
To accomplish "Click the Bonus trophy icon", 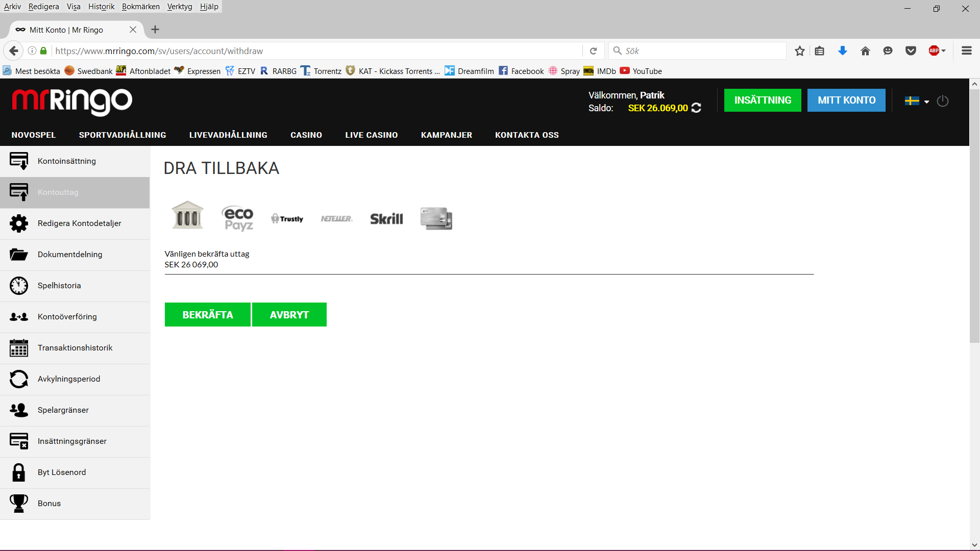I will coord(19,504).
